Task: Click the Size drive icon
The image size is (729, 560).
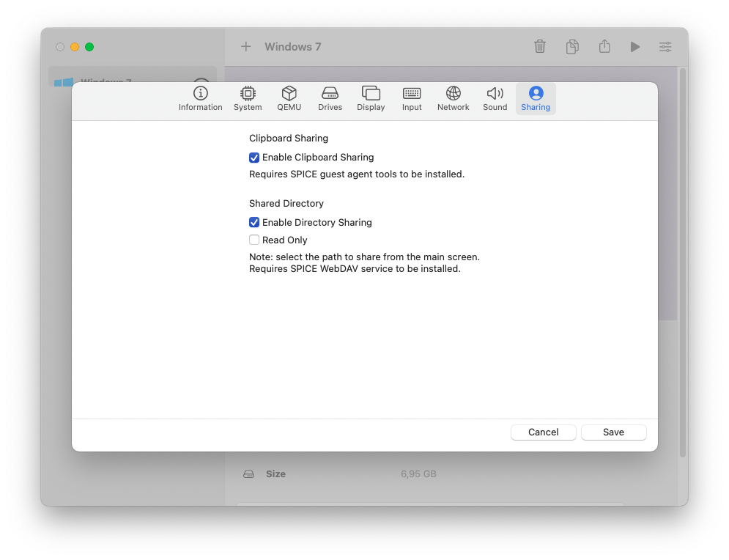Action: (248, 474)
